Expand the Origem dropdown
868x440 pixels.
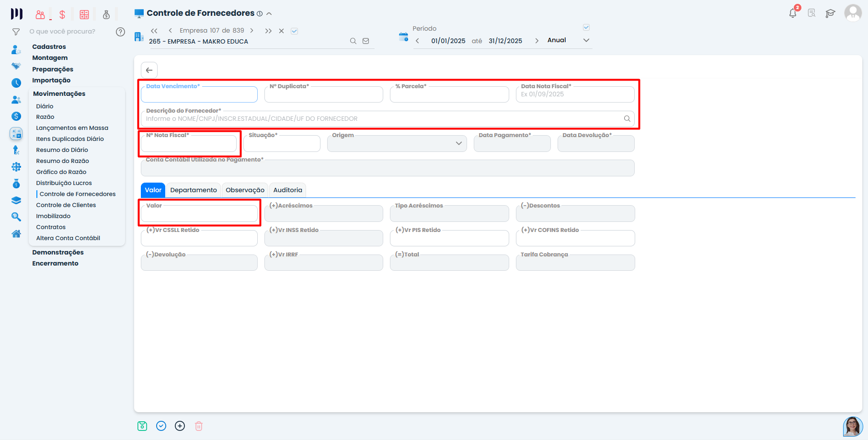pyautogui.click(x=458, y=143)
